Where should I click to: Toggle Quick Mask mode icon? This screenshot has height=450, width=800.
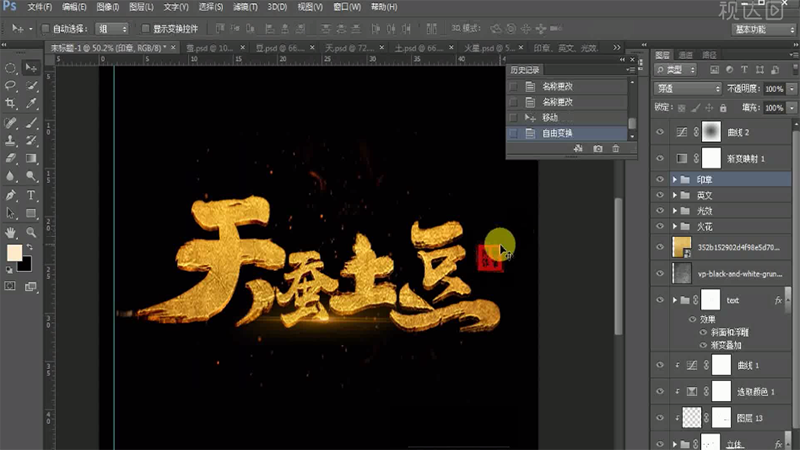pos(10,286)
